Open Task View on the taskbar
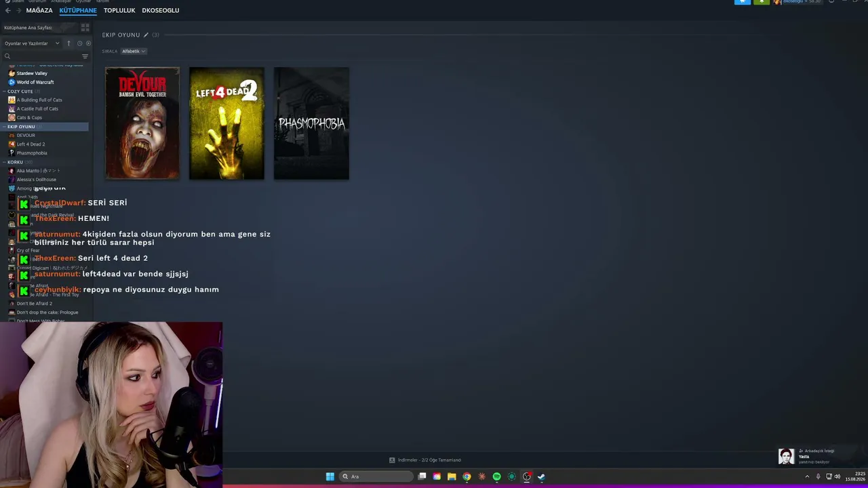 [x=422, y=476]
